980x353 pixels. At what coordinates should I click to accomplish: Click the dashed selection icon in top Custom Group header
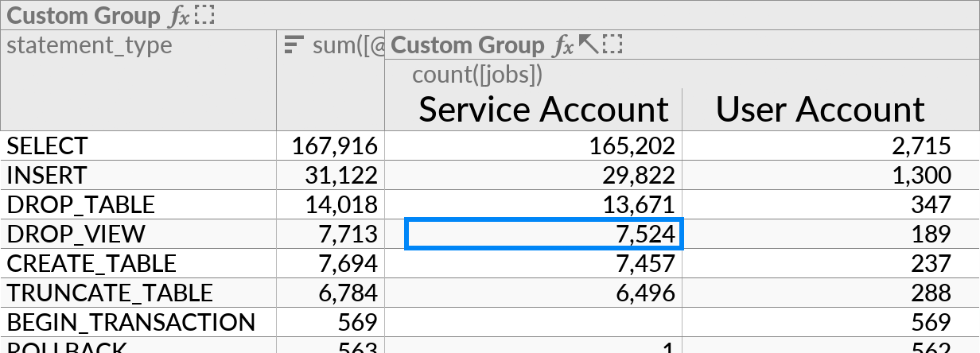pyautogui.click(x=205, y=15)
